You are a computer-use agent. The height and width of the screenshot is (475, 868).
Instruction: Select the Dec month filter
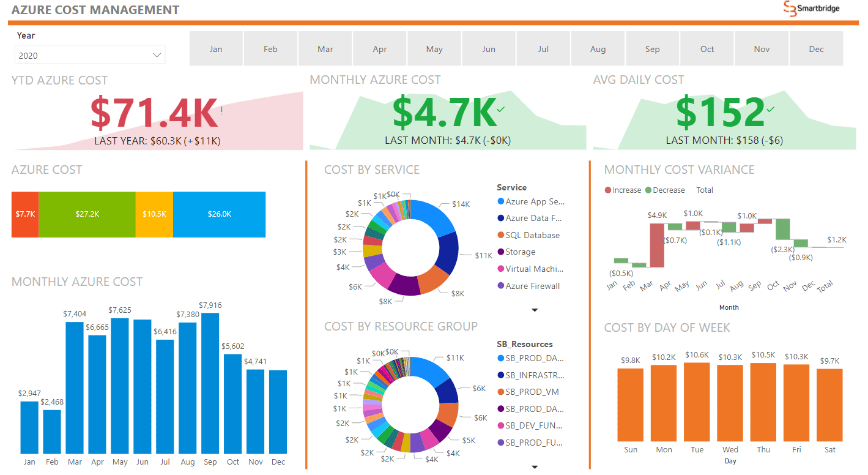point(816,48)
